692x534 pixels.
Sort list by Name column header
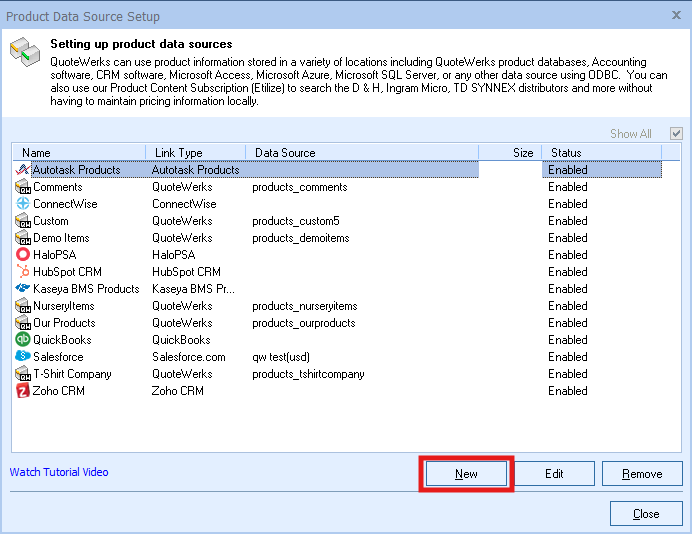point(80,153)
